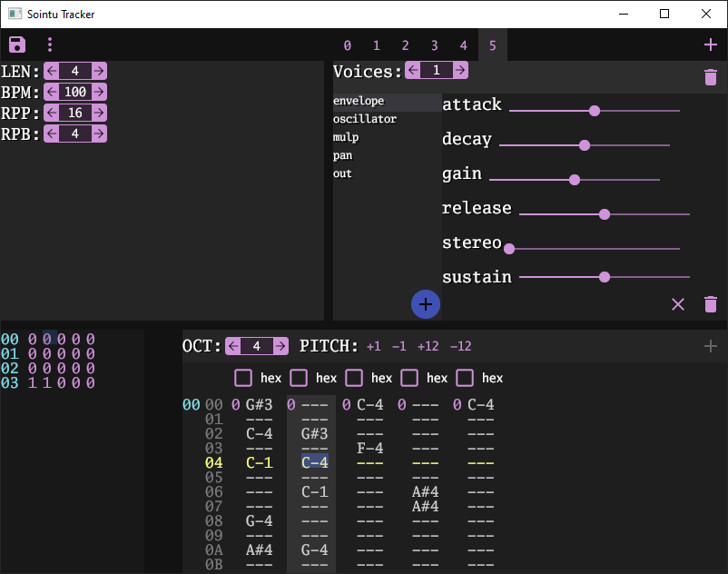Click the plus icon right of PITCH row
This screenshot has width=728, height=574.
(710, 346)
